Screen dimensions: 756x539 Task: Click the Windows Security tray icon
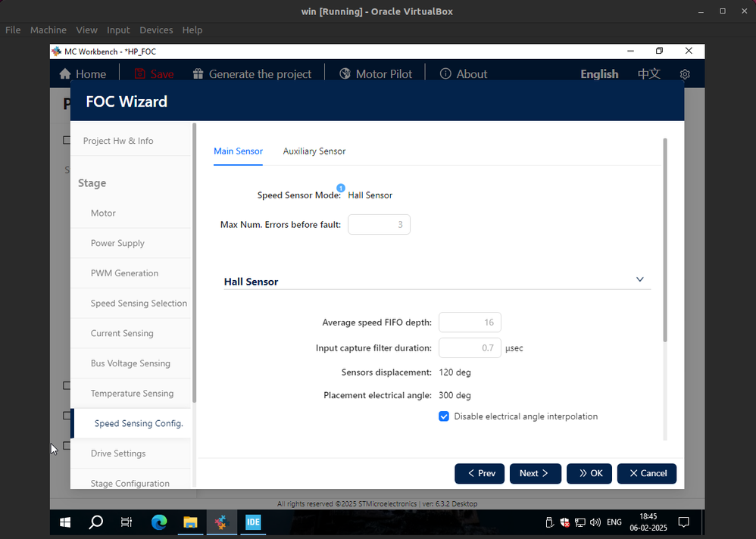pyautogui.click(x=564, y=522)
